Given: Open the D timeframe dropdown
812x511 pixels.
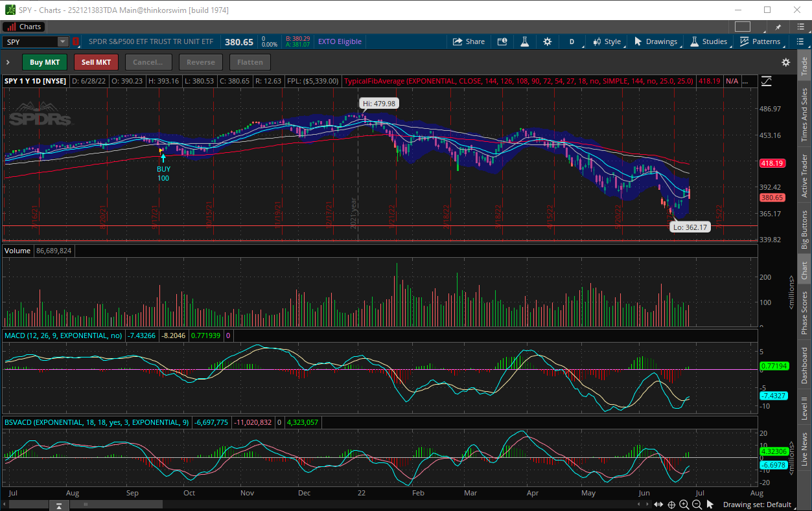Looking at the screenshot, I should 572,41.
